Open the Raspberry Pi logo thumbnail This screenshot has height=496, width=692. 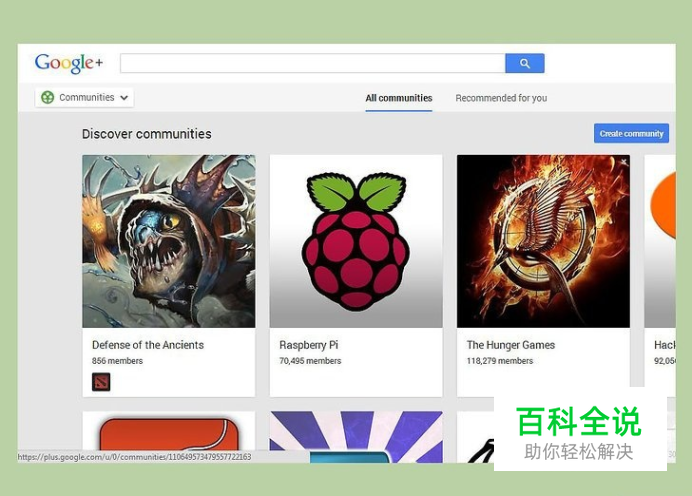[x=356, y=241]
